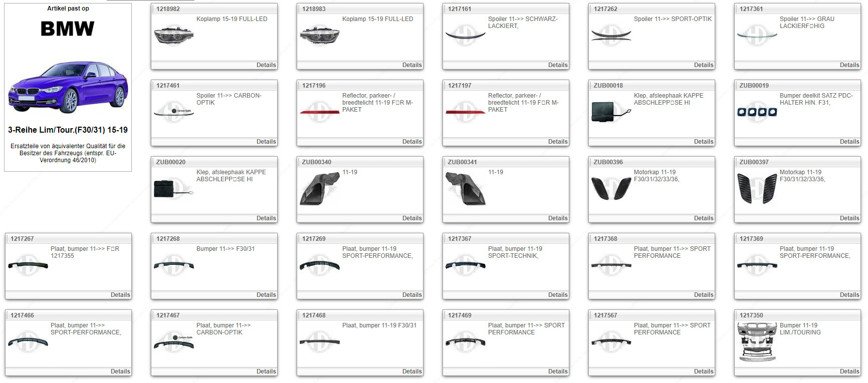
Task: Click carbon diffuser image of 1217467
Action: [173, 341]
